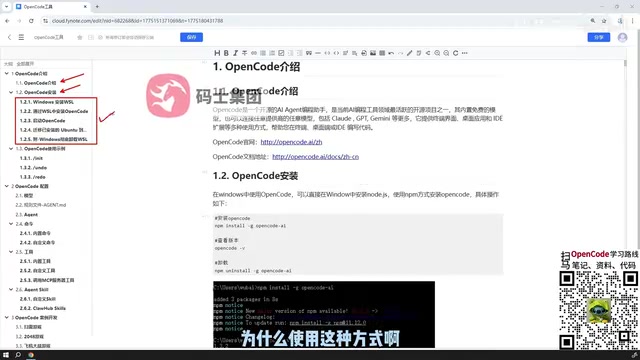Click the browser address bar URL
Screen dimensions: 640x360
pyautogui.click(x=138, y=21)
